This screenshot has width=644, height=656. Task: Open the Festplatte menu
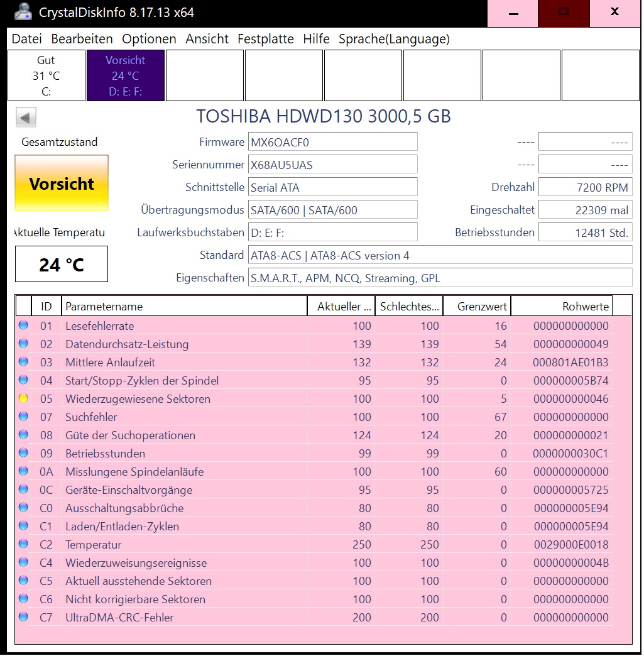[266, 39]
